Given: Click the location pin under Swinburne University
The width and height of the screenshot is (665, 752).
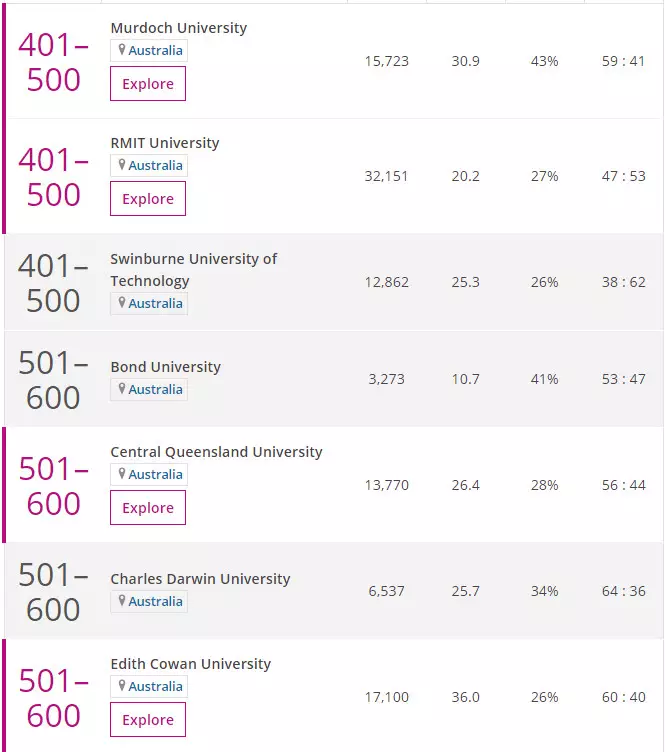Looking at the screenshot, I should tap(122, 303).
